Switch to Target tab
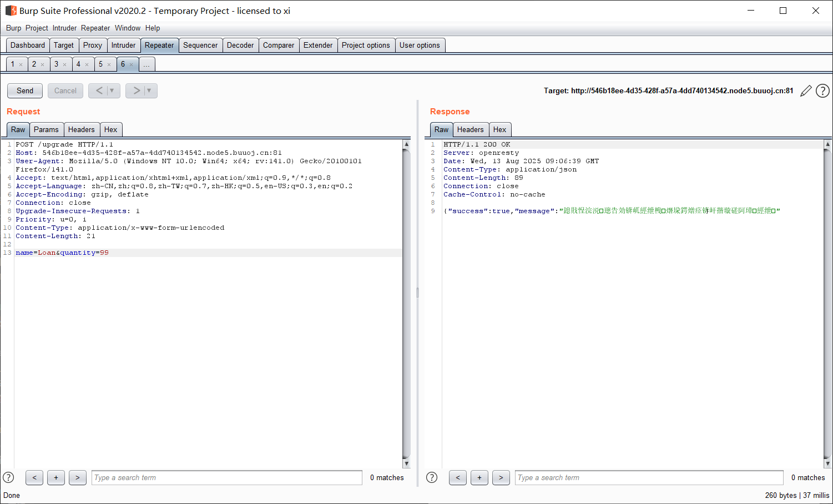 (64, 46)
